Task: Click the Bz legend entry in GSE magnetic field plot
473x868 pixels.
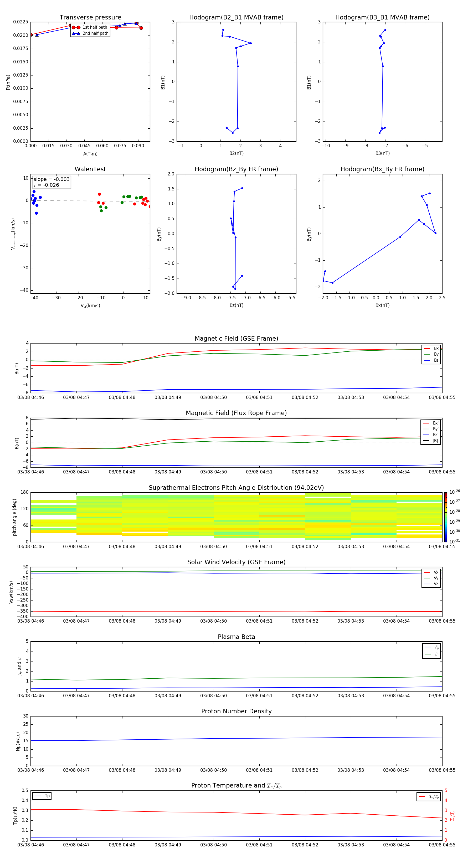Action: pyautogui.click(x=431, y=360)
